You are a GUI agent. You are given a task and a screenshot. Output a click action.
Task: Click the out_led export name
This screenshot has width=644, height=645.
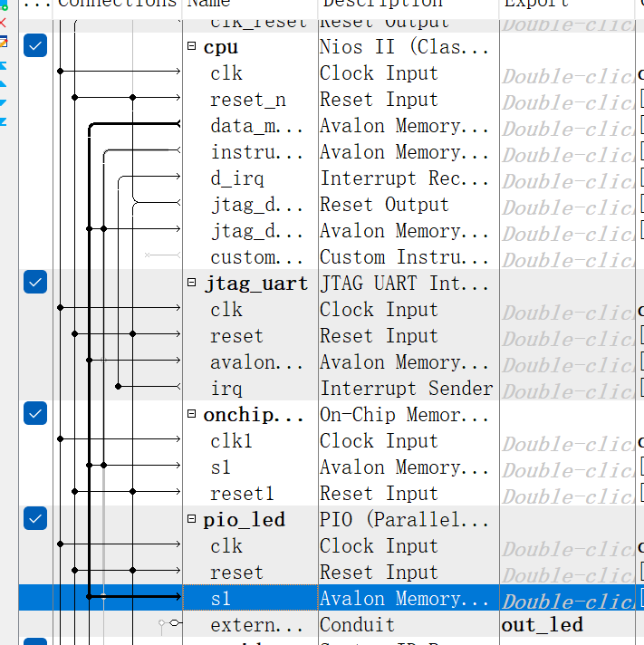(542, 625)
